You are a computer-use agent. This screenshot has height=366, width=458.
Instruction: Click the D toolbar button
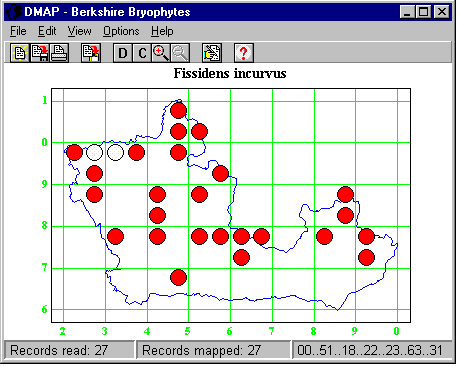click(123, 53)
